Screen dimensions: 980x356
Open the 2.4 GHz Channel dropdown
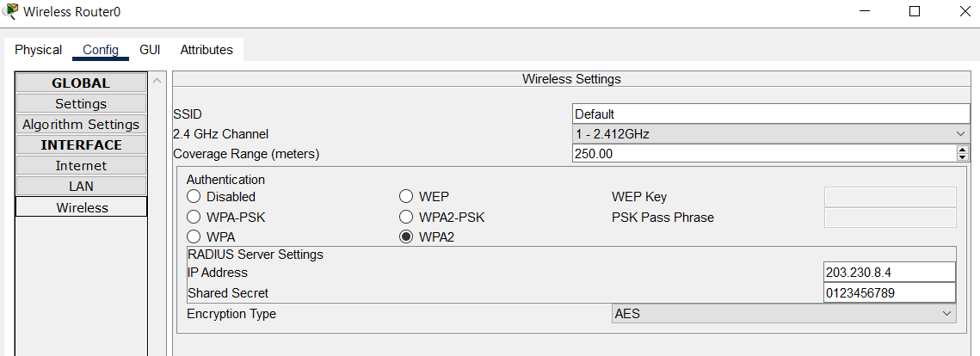click(771, 134)
